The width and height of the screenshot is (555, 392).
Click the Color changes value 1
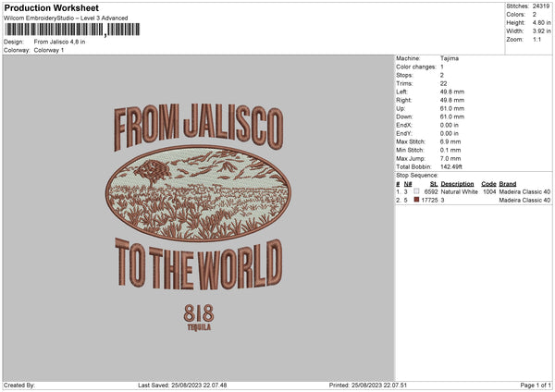point(442,67)
